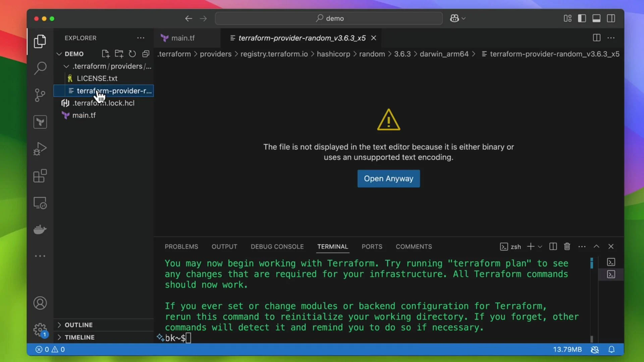This screenshot has width=644, height=362.
Task: Go back in navigation history
Action: 189,18
